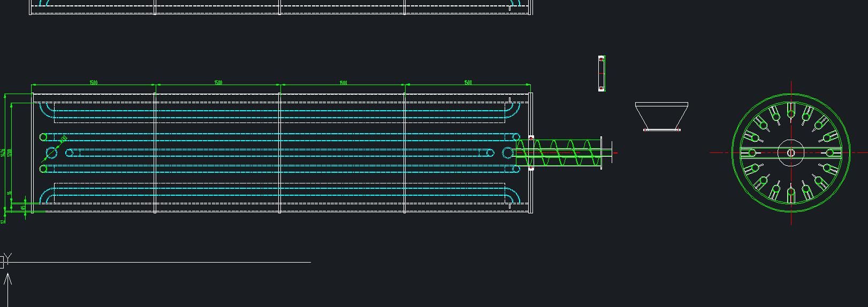Image resolution: width=868 pixels, height=307 pixels.
Task: Click the second 1500 dimension from the left
Action: pyautogui.click(x=218, y=82)
